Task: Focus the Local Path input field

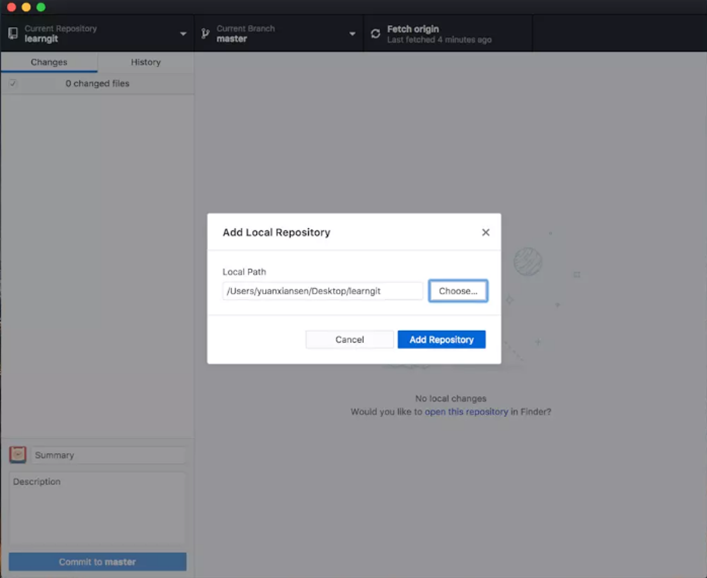Action: click(x=322, y=291)
